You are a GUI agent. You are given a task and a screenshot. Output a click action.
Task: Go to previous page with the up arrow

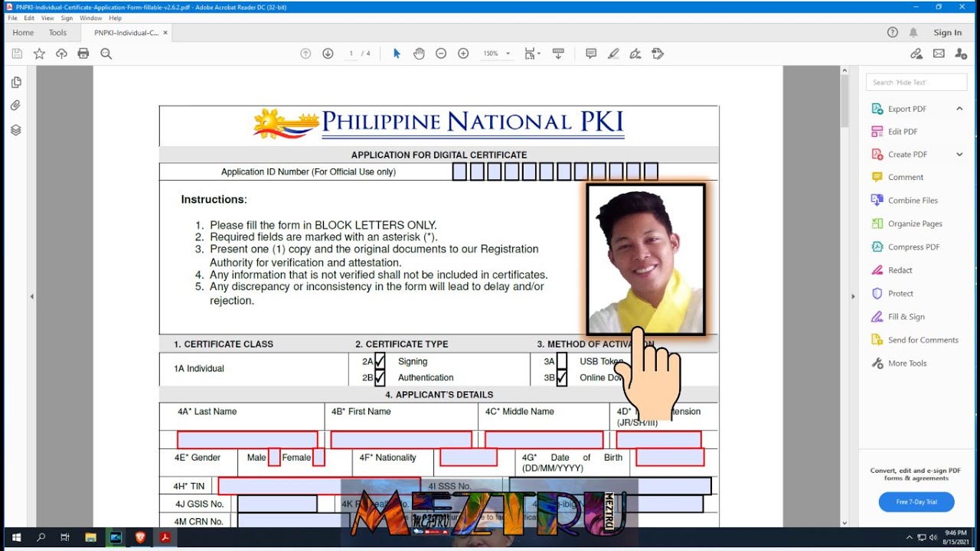click(305, 54)
